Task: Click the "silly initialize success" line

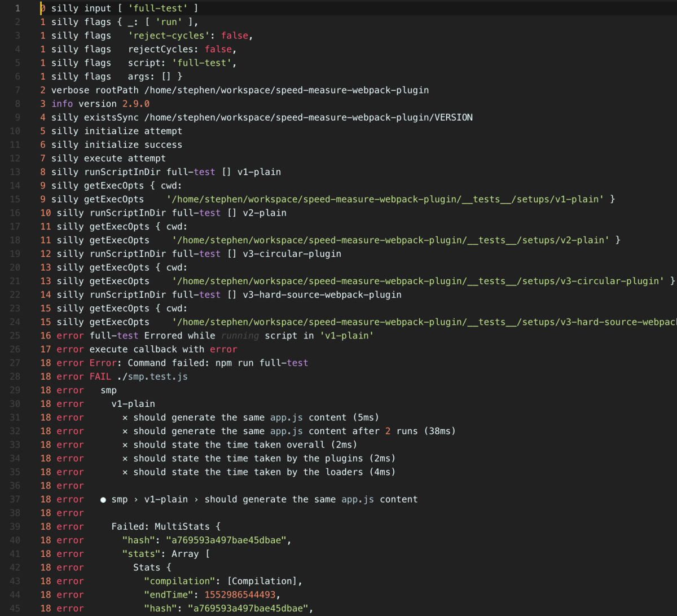Action: (x=111, y=145)
